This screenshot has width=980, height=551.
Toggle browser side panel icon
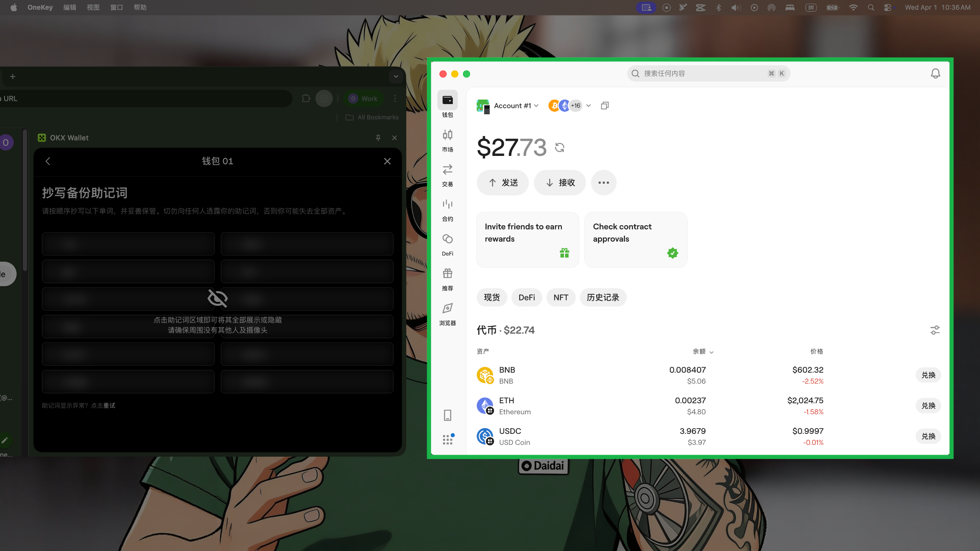coord(324,98)
